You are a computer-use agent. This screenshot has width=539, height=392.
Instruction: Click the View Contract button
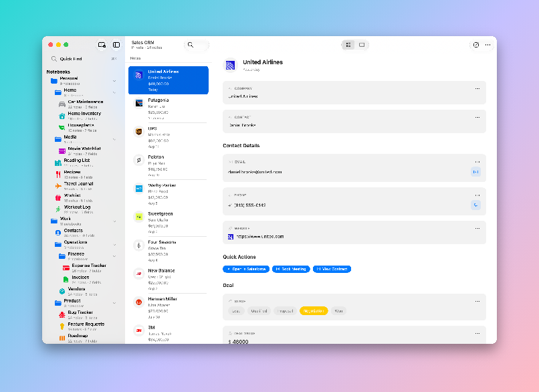332,269
